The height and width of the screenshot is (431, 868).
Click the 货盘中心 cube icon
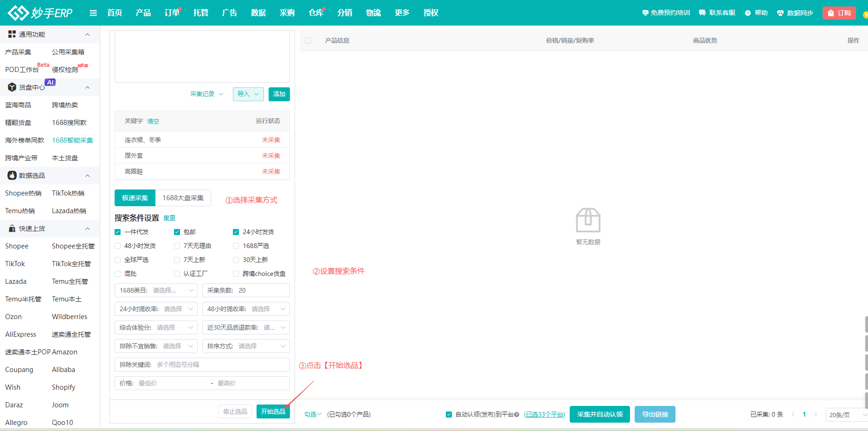point(12,87)
